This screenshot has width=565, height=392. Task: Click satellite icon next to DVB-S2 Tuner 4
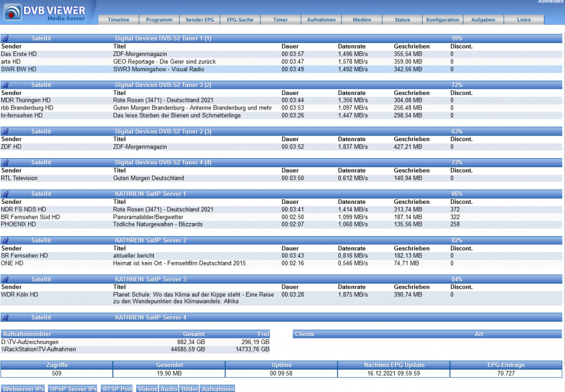pyautogui.click(x=6, y=163)
